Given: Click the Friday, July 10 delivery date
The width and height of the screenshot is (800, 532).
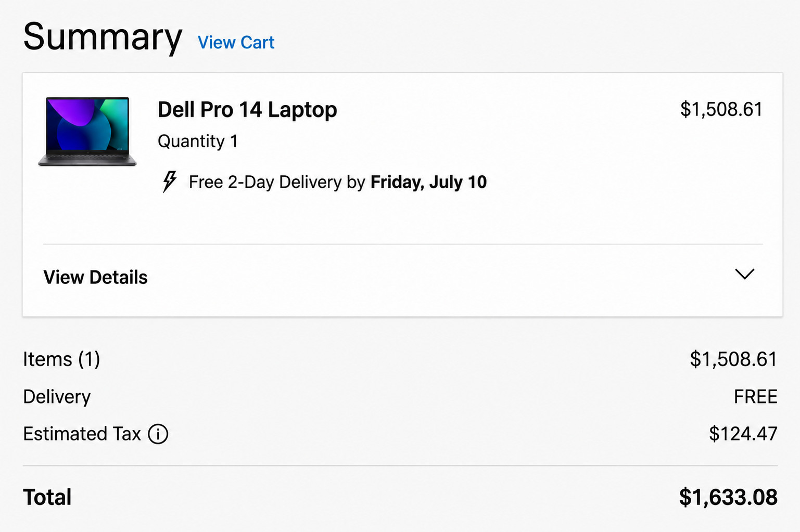Looking at the screenshot, I should pos(428,182).
